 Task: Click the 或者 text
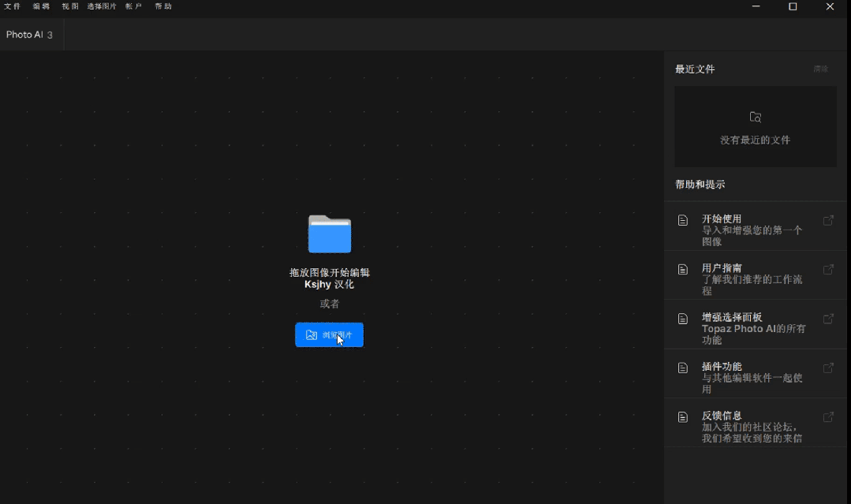(330, 304)
